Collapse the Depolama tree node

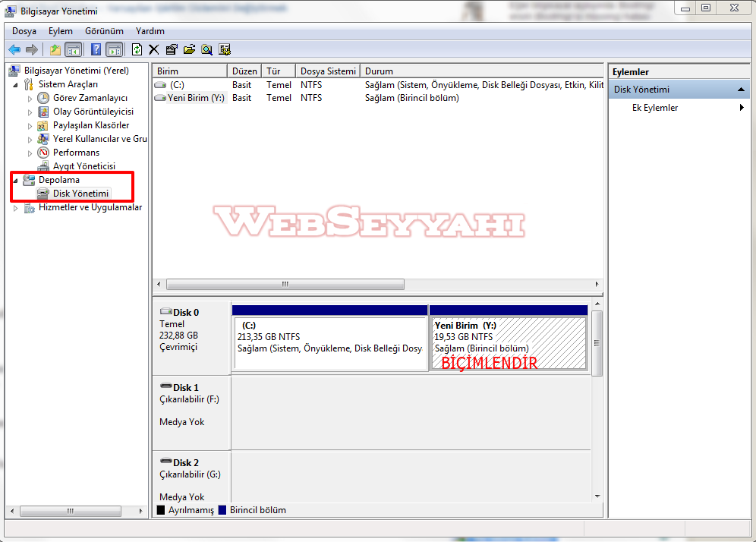[x=15, y=181]
